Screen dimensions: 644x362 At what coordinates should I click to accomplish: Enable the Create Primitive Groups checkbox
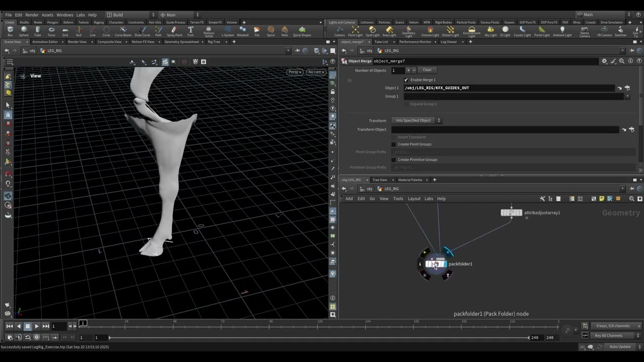coord(394,160)
